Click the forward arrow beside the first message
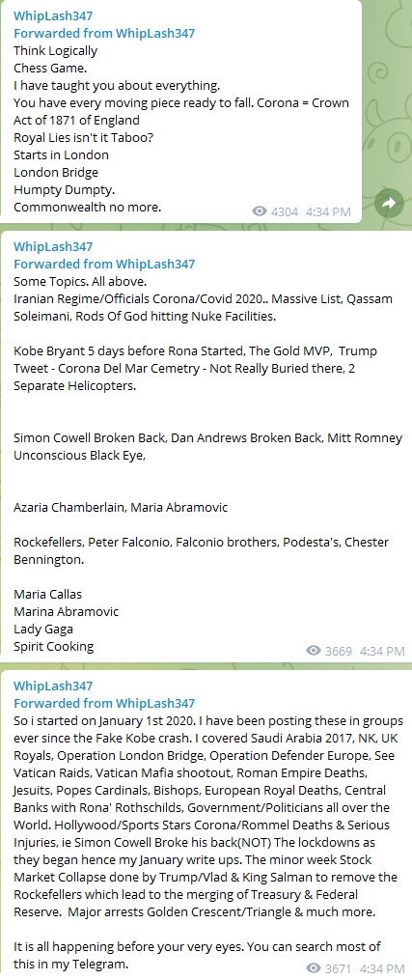 click(388, 203)
